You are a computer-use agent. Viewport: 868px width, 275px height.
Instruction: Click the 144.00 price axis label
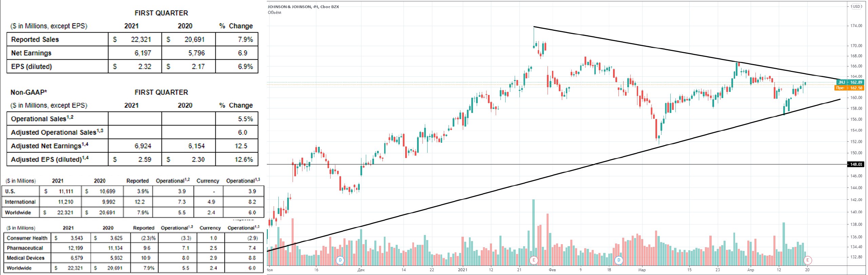(x=856, y=188)
